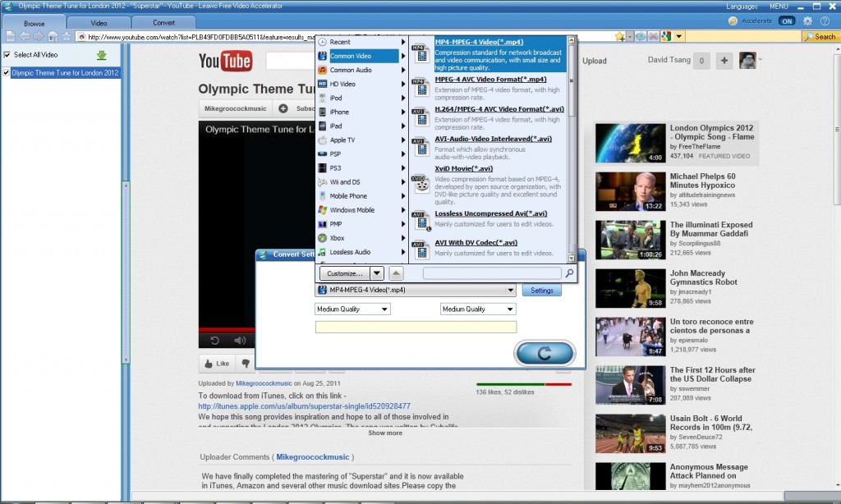Click the YouTube logo

(225, 61)
